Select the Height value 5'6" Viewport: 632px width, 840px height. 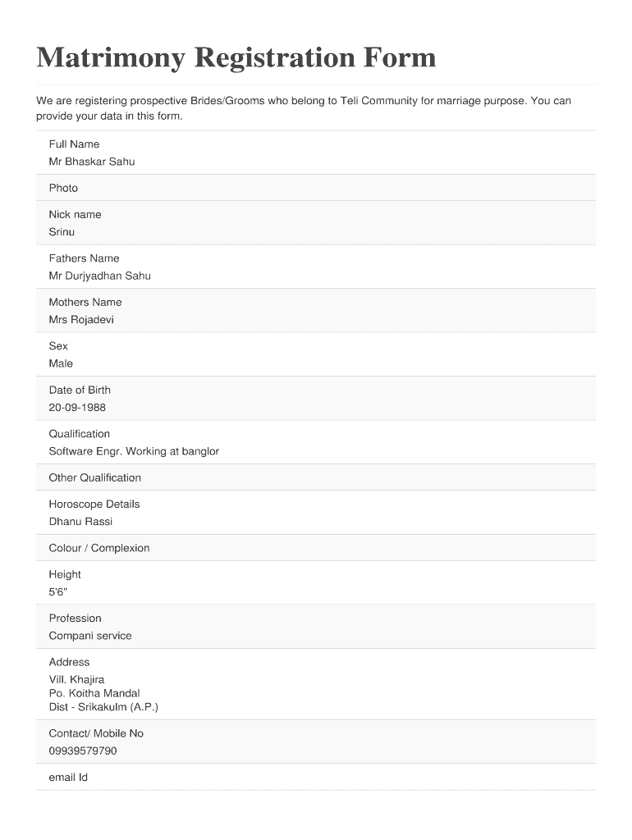point(58,592)
